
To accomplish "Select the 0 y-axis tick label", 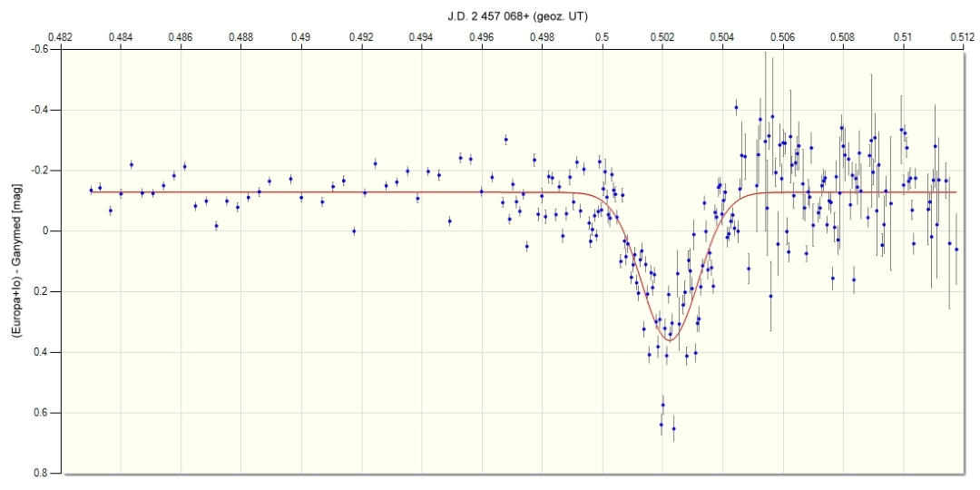I will [x=47, y=231].
